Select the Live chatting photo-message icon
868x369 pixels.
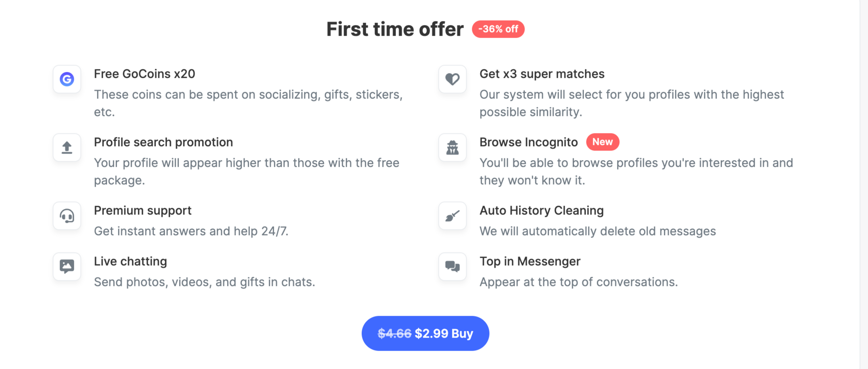(67, 267)
